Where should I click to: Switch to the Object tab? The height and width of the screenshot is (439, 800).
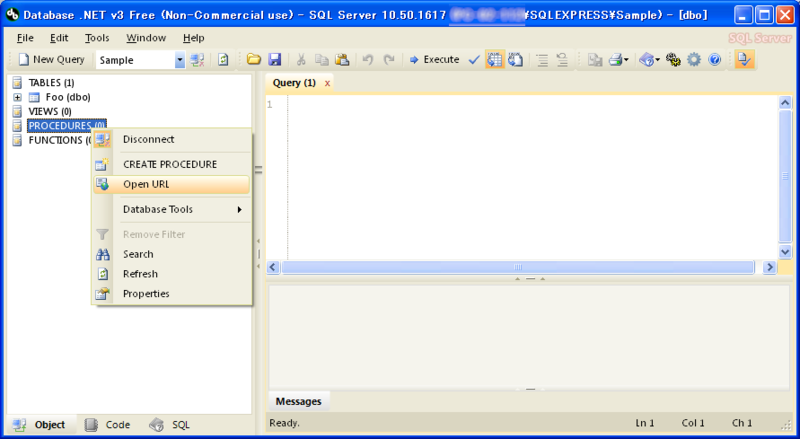pyautogui.click(x=41, y=425)
